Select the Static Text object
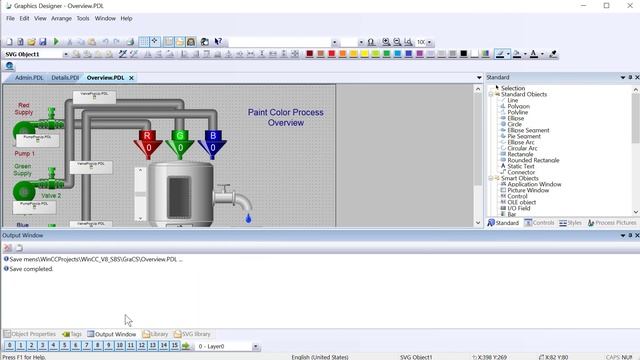The width and height of the screenshot is (640, 360). click(x=520, y=166)
